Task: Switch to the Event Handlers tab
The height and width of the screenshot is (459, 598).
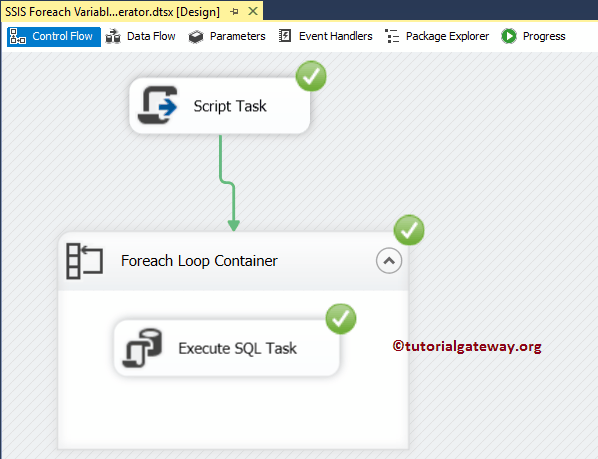Action: [x=326, y=37]
